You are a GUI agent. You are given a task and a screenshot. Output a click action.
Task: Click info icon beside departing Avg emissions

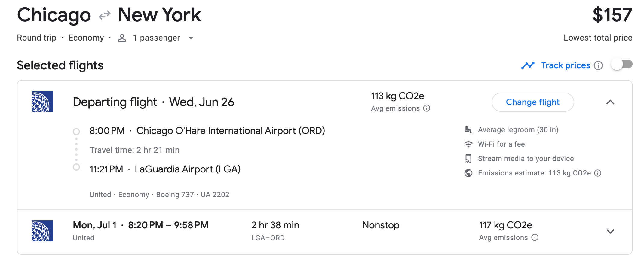(x=427, y=108)
